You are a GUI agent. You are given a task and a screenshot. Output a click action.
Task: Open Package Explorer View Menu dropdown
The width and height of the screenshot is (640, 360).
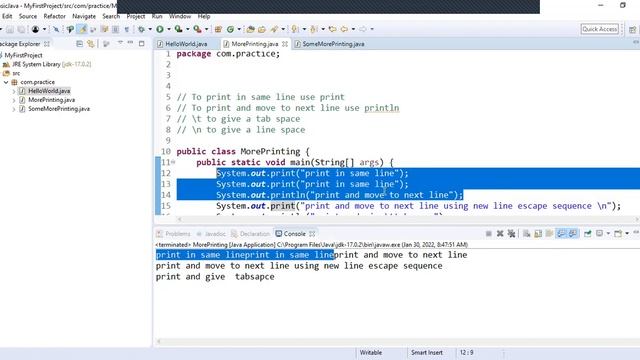coord(120,43)
